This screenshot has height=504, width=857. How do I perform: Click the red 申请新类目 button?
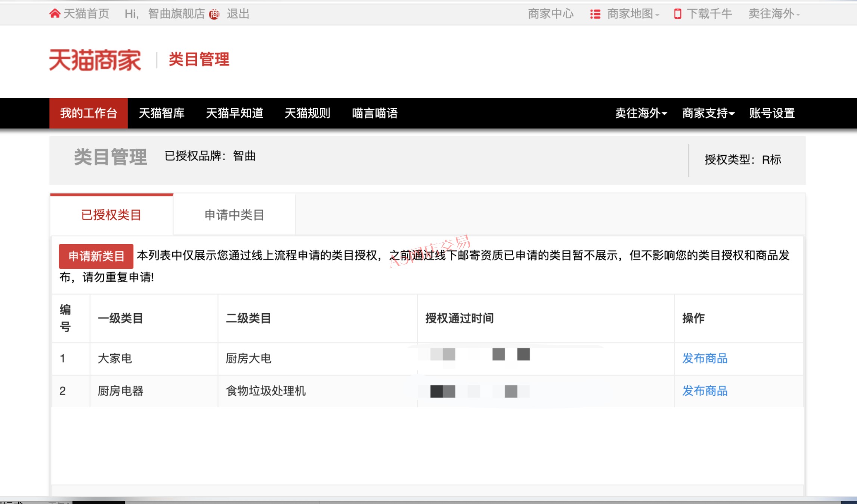pyautogui.click(x=96, y=256)
